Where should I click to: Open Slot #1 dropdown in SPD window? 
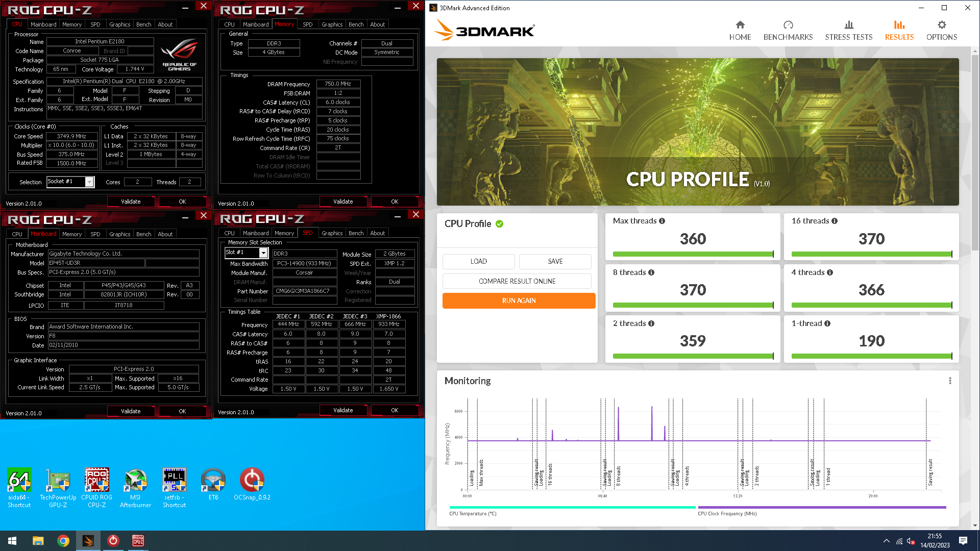point(263,253)
